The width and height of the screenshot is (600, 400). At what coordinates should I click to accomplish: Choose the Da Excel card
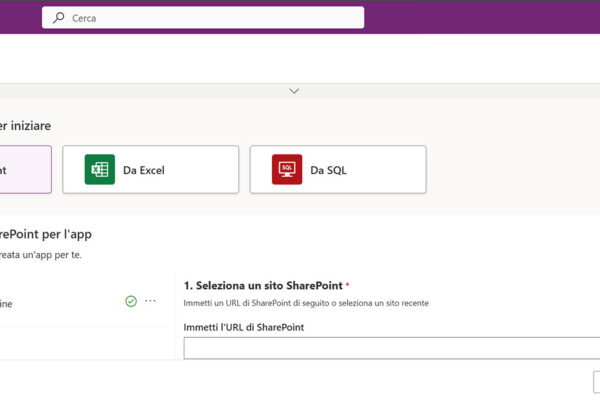click(151, 170)
